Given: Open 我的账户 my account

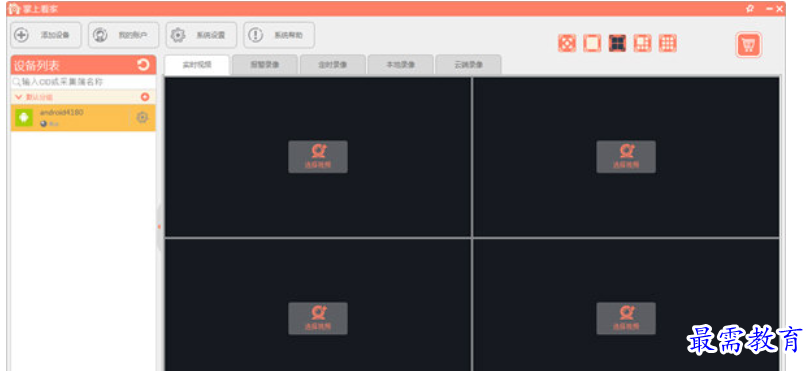Looking at the screenshot, I should tap(124, 35).
